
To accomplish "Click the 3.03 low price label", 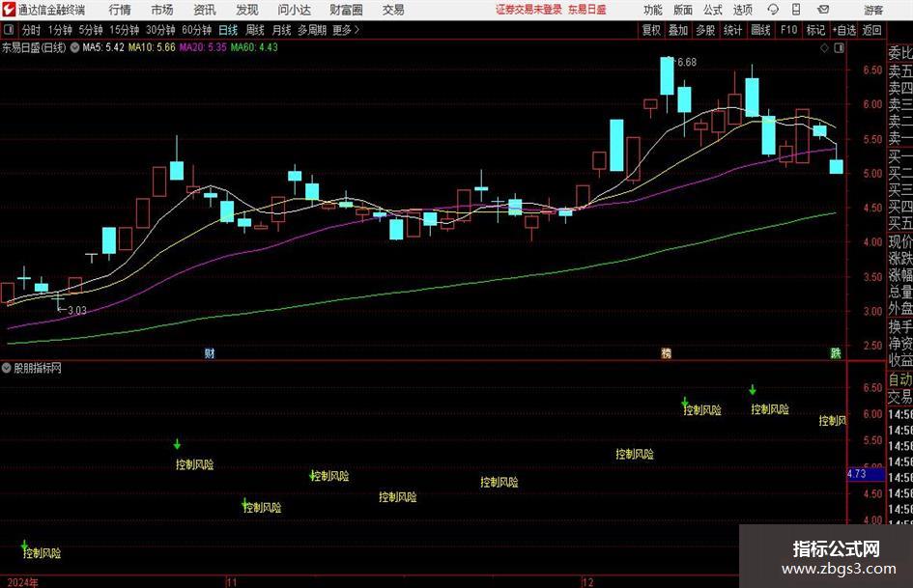I will [77, 310].
